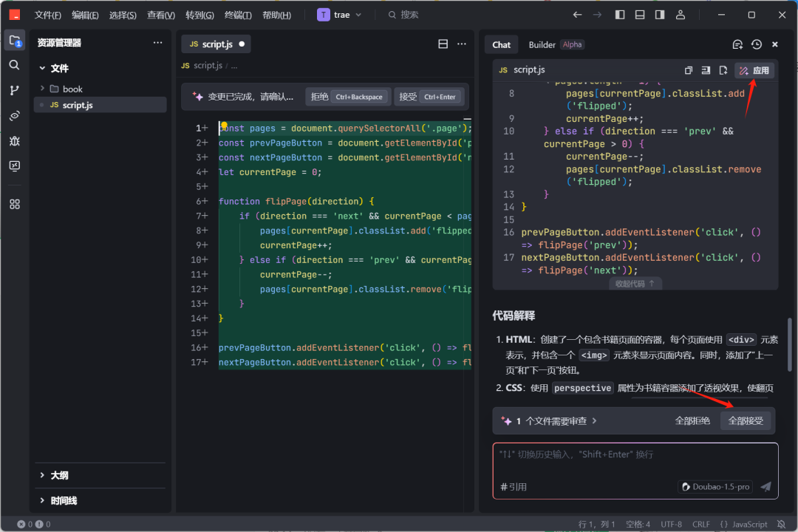Open the Source Control view icon
The image size is (798, 532).
(x=14, y=90)
